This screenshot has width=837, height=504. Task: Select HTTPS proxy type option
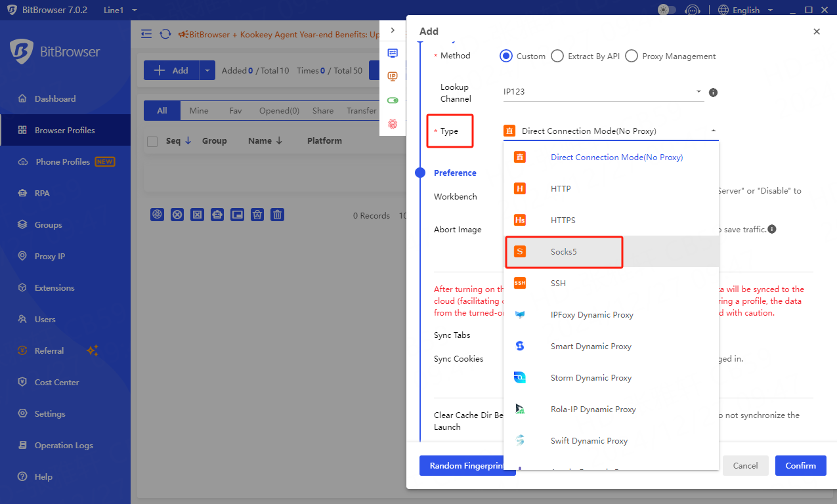point(563,220)
